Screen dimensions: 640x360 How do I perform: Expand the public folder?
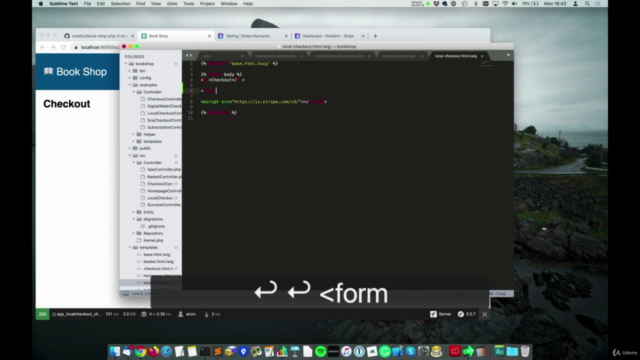pos(130,148)
